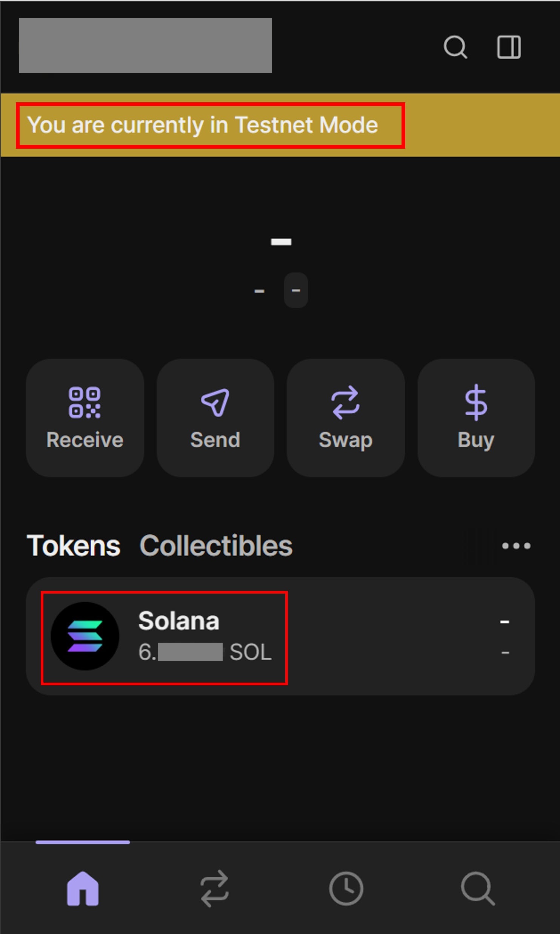Click the search icon in top header
Viewport: 560px width, 934px height.
(x=455, y=47)
